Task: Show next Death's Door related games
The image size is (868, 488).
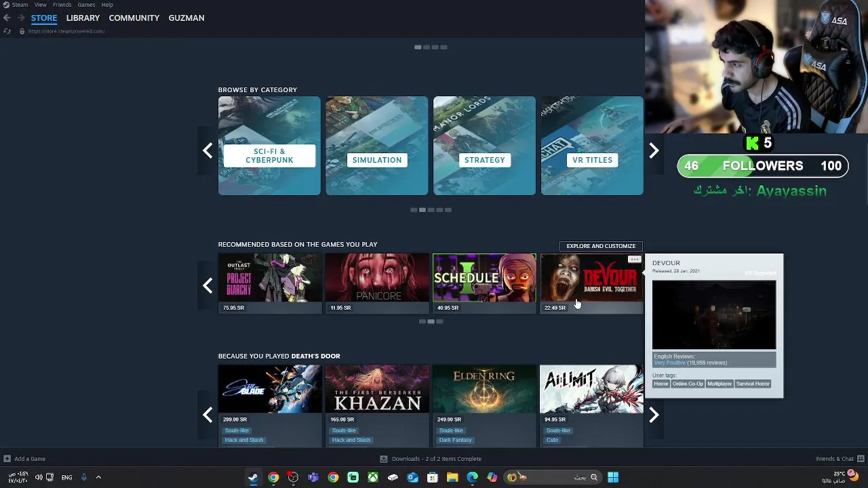Action: coord(654,415)
